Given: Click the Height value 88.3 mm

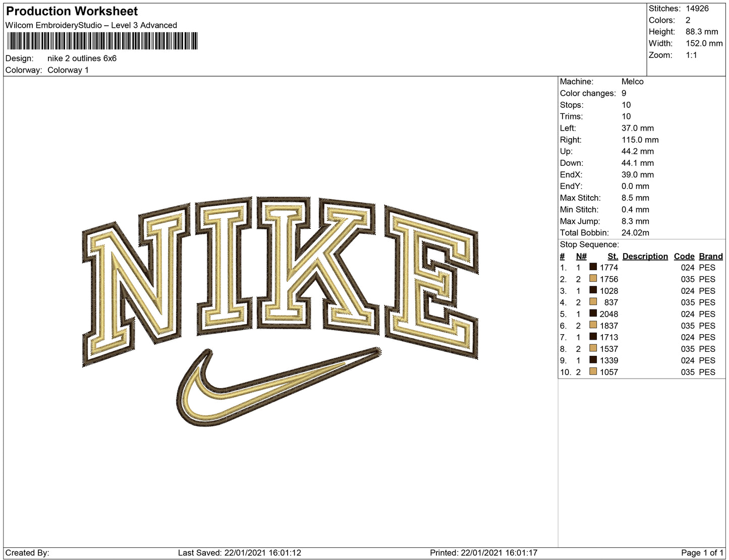Looking at the screenshot, I should tap(702, 32).
